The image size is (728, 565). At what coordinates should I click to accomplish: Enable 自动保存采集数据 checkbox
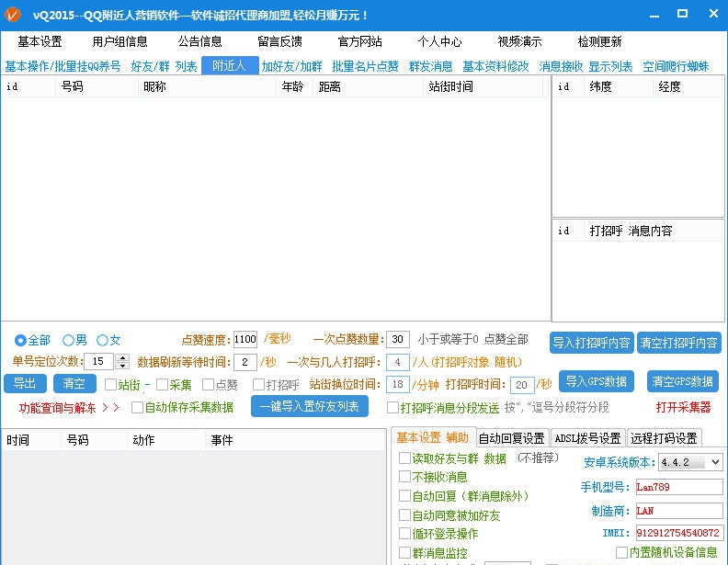[137, 408]
